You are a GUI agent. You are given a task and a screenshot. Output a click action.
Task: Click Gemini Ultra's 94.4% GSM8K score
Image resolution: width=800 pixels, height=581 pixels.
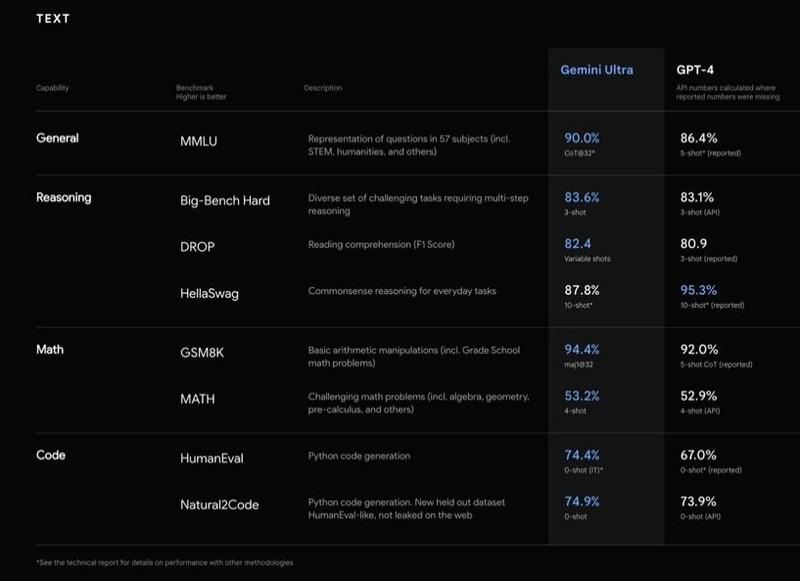point(582,350)
